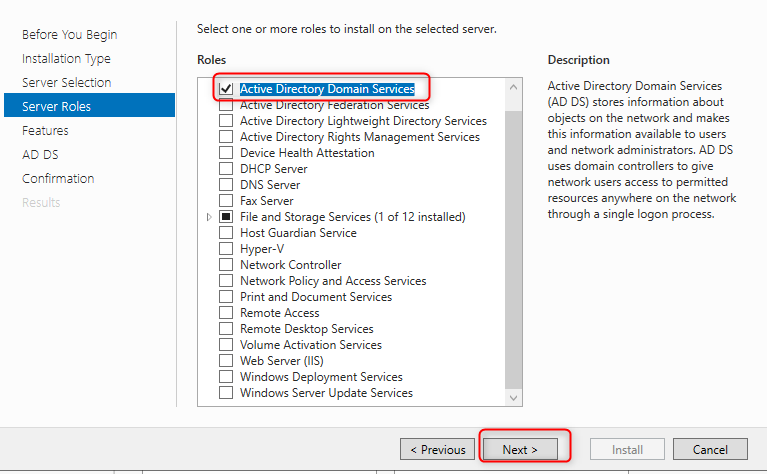
Task: Open the Installation Type step
Action: point(66,59)
